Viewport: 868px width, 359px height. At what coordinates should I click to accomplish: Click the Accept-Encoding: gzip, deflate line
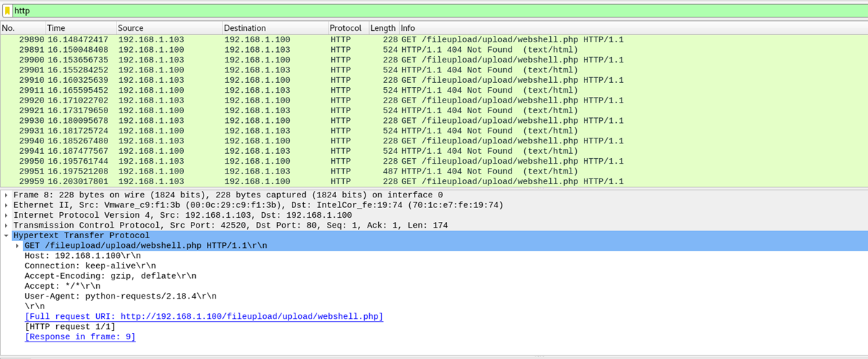[110, 276]
